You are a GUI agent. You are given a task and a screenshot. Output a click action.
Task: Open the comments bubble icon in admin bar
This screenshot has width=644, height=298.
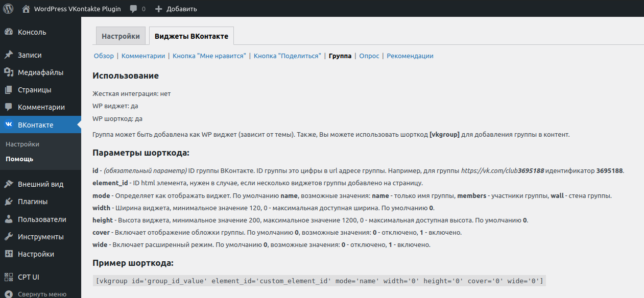point(133,9)
